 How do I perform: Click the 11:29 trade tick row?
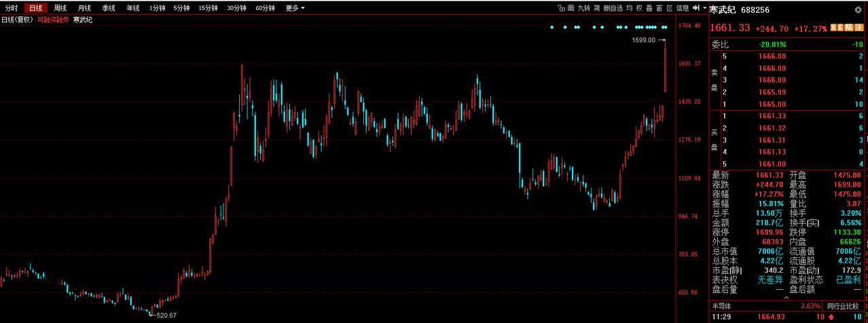(788, 316)
